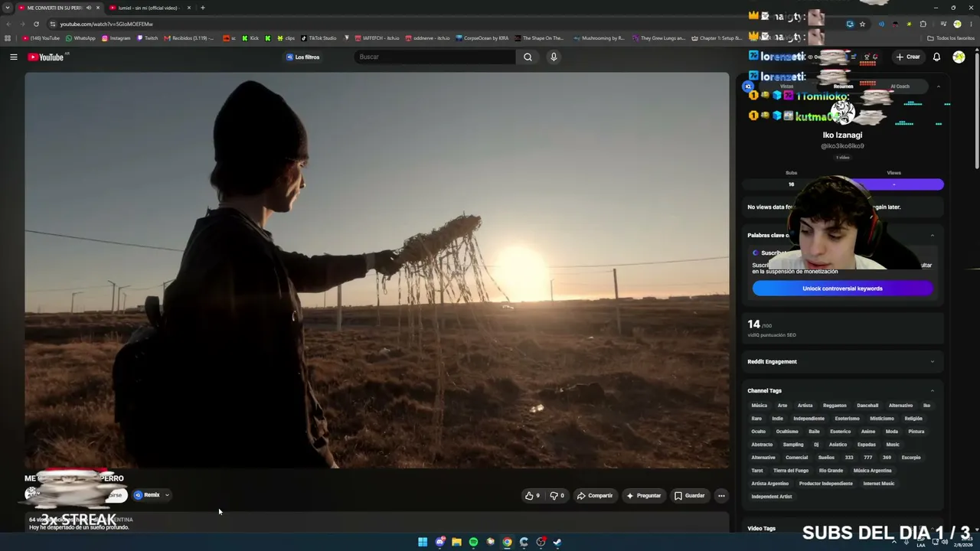Image resolution: width=980 pixels, height=551 pixels.
Task: Click the video player frame
Action: (377, 270)
